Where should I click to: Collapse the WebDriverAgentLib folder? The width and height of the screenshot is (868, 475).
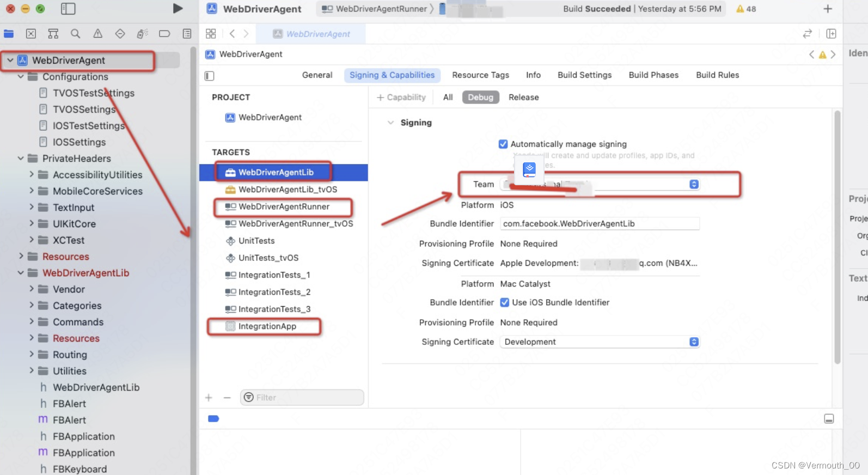pos(21,273)
